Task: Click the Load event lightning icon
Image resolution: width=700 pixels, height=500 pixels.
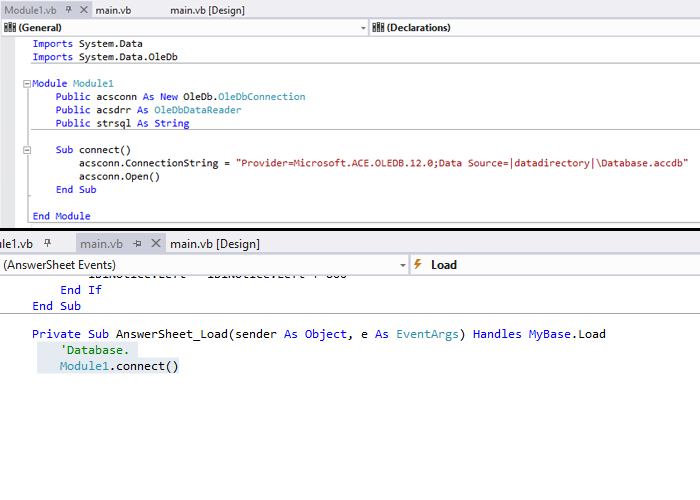Action: click(x=418, y=264)
